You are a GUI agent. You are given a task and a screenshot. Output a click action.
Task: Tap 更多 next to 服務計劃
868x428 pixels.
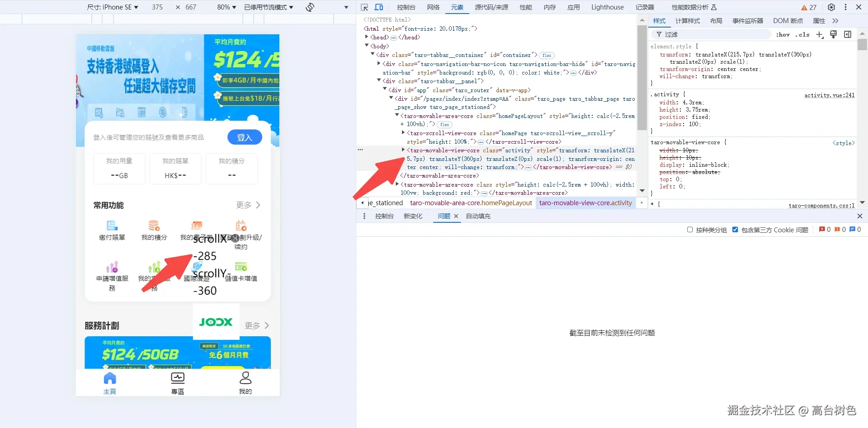[x=257, y=325]
